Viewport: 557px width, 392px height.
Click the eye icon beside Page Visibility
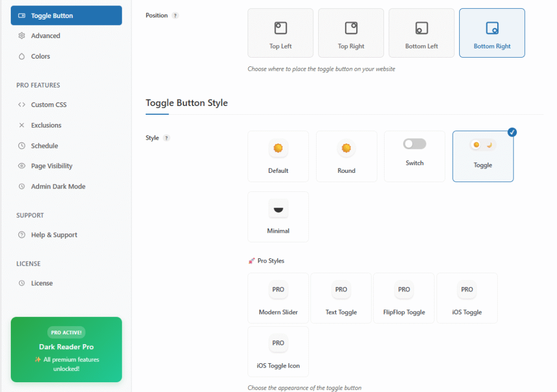22,166
